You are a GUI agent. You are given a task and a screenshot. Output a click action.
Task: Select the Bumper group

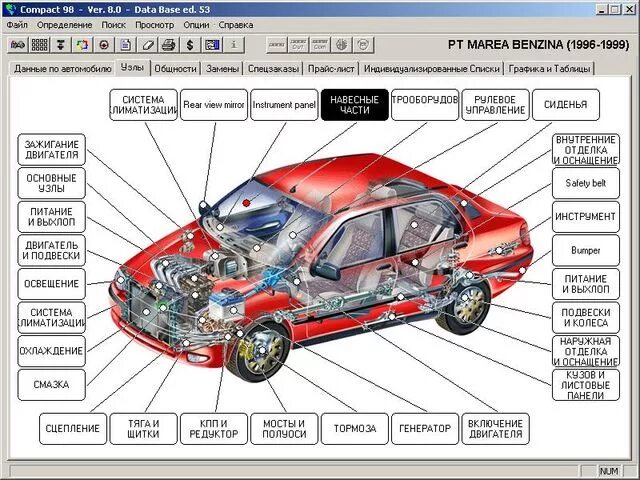point(586,250)
